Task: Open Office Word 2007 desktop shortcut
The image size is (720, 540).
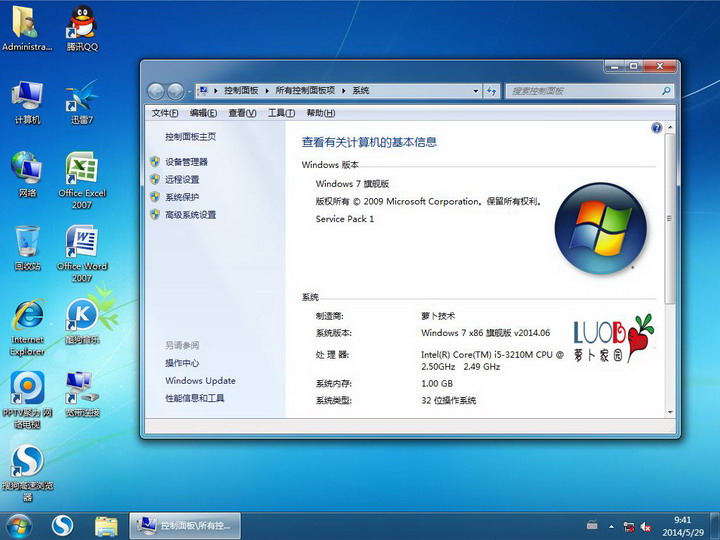Action: pyautogui.click(x=82, y=243)
